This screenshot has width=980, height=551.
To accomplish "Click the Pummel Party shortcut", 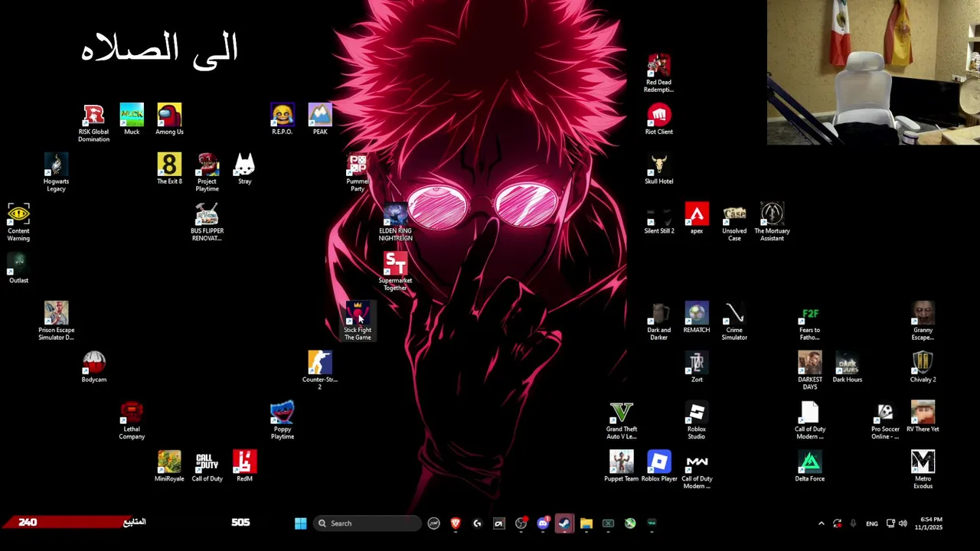I will pos(358,172).
